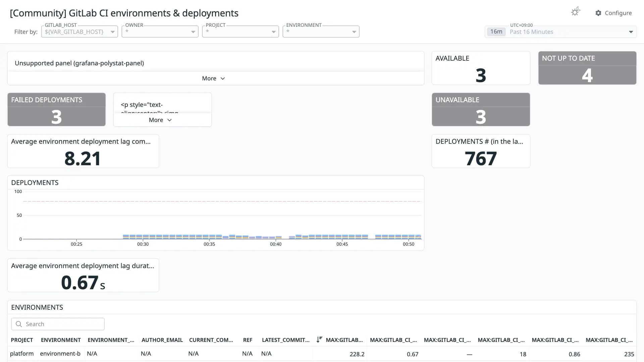Click the environment-b table cell
Image resolution: width=644 pixels, height=362 pixels.
point(60,354)
